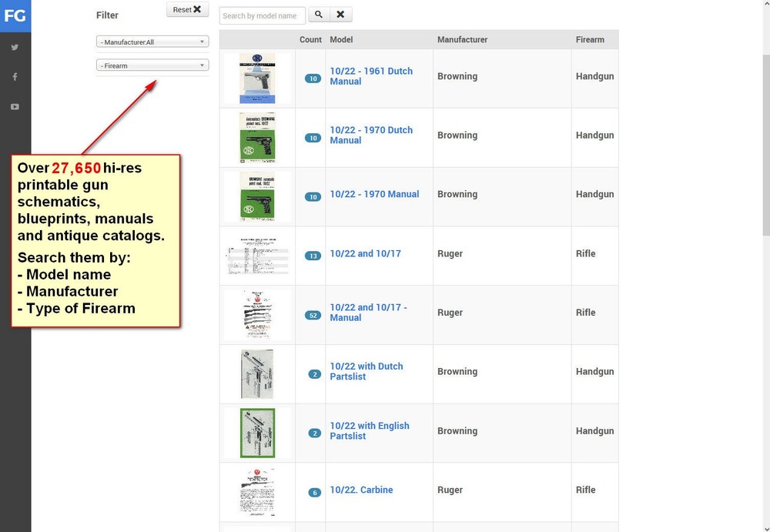Open the Firearm type dropdown
770x532 pixels.
(x=152, y=65)
